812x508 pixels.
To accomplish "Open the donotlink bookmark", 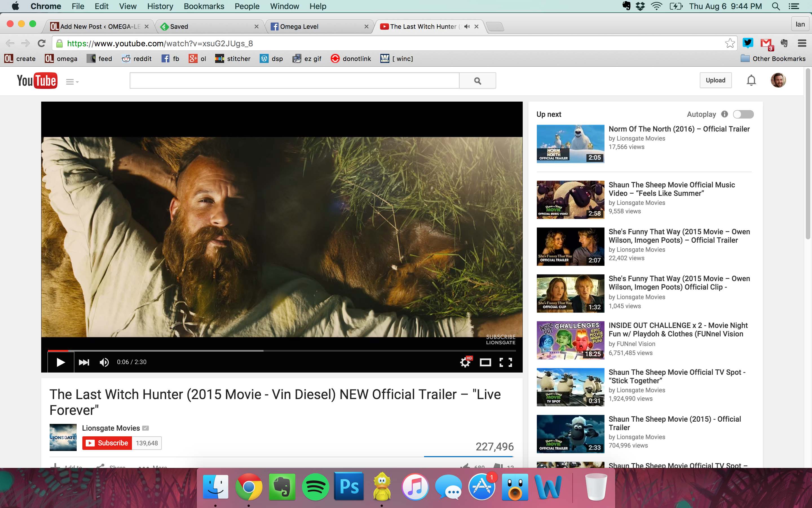I will click(x=351, y=59).
